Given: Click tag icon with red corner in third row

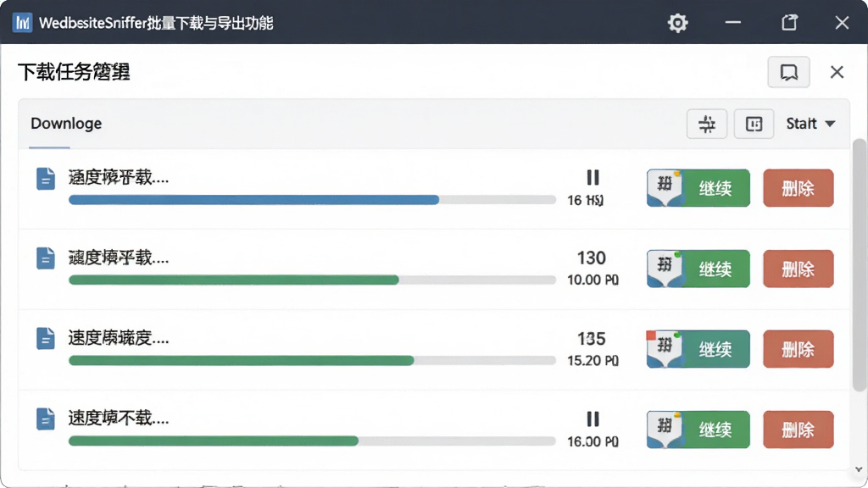Looking at the screenshot, I should point(665,349).
